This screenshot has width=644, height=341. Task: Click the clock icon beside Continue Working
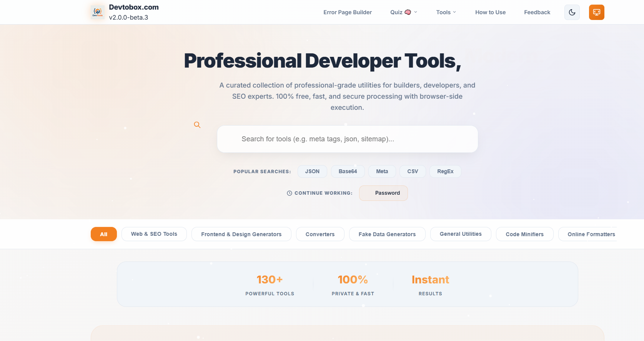pyautogui.click(x=290, y=193)
